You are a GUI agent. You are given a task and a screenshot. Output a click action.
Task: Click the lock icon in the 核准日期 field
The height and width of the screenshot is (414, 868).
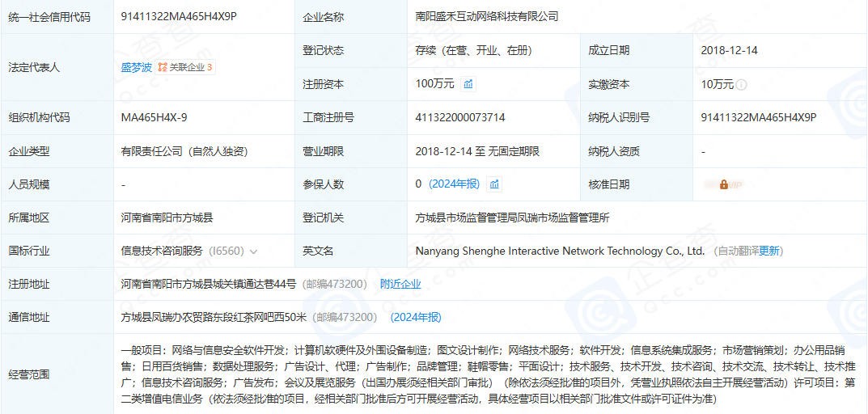click(x=724, y=184)
